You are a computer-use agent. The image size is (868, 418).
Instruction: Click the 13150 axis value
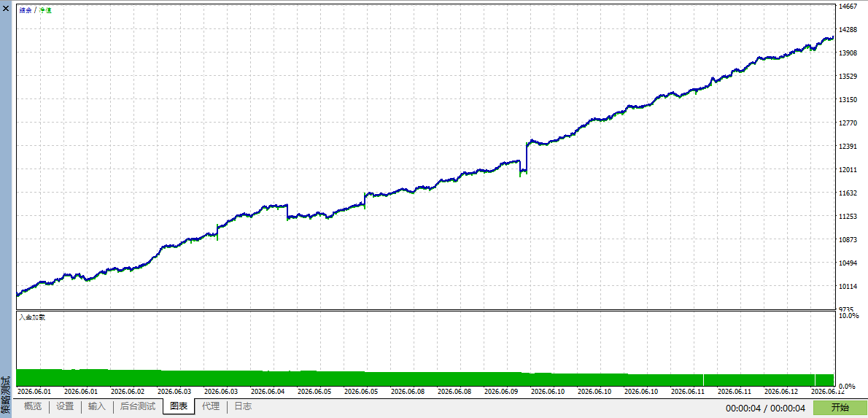(x=849, y=100)
